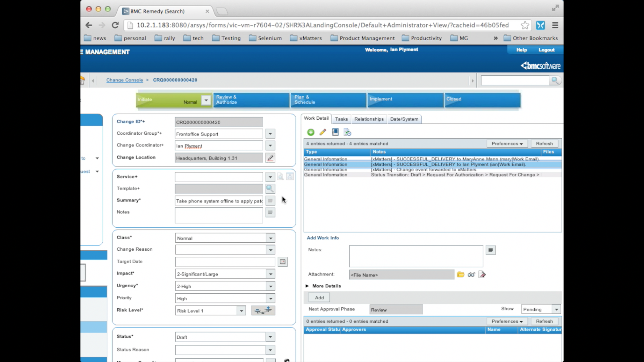Click the refresh/rotate icon in Work Detail toolbar
644x362 pixels.
(348, 132)
